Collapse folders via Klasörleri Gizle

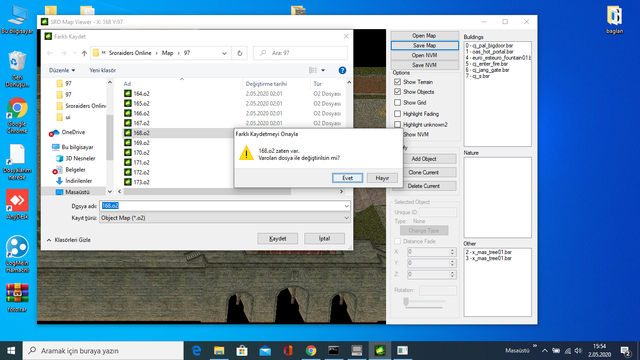click(x=69, y=240)
